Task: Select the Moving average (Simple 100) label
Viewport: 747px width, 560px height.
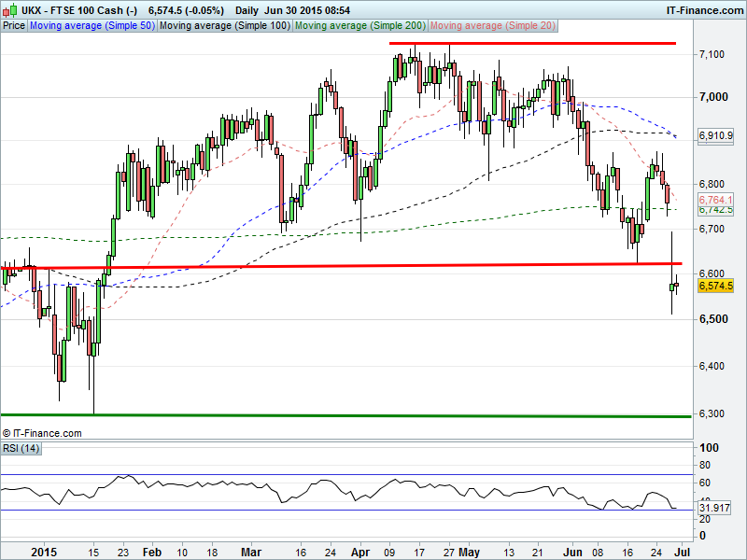Action: (x=223, y=26)
